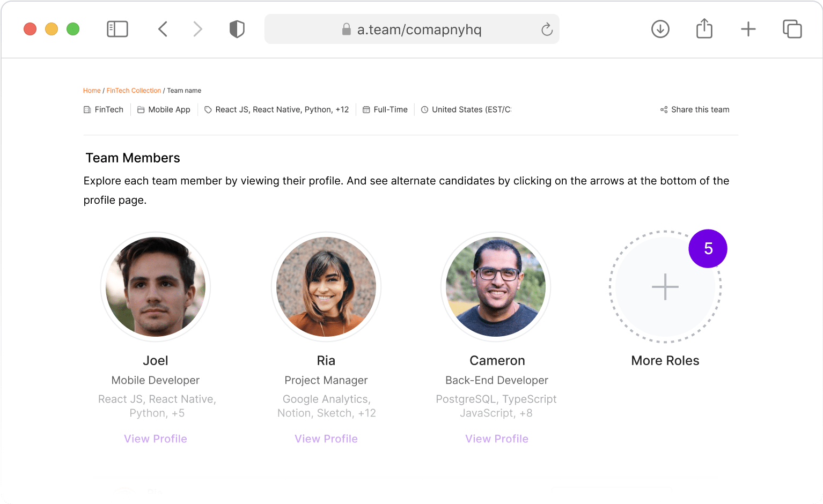This screenshot has height=504, width=823.
Task: Click Ria's profile photo
Action: [326, 287]
